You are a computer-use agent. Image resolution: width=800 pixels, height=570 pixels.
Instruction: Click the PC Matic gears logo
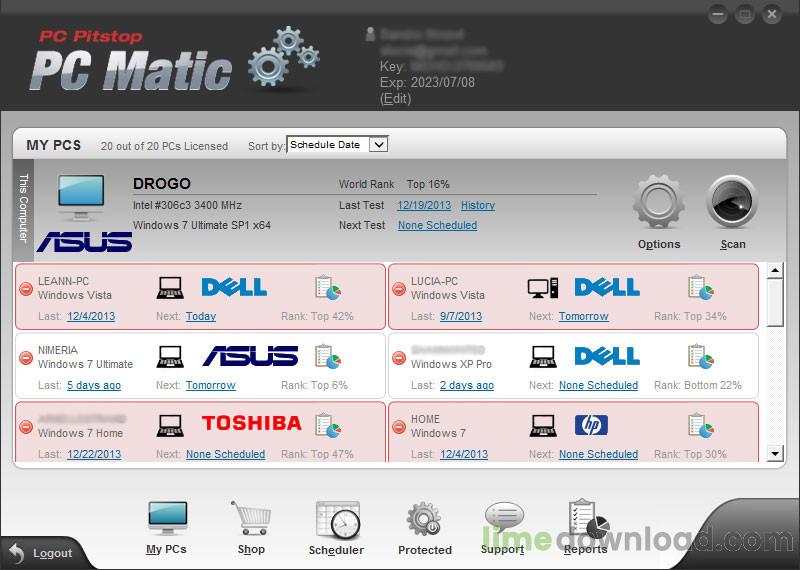click(284, 56)
